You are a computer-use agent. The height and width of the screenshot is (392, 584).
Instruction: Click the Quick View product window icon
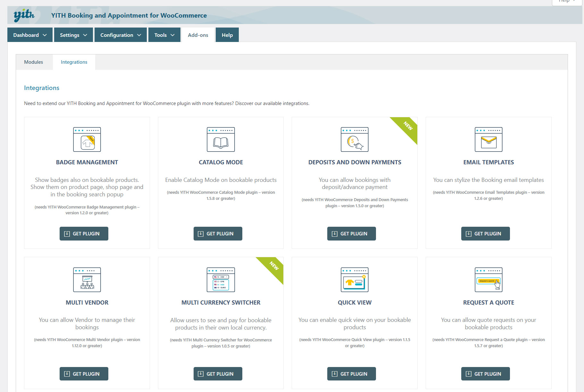coord(355,280)
